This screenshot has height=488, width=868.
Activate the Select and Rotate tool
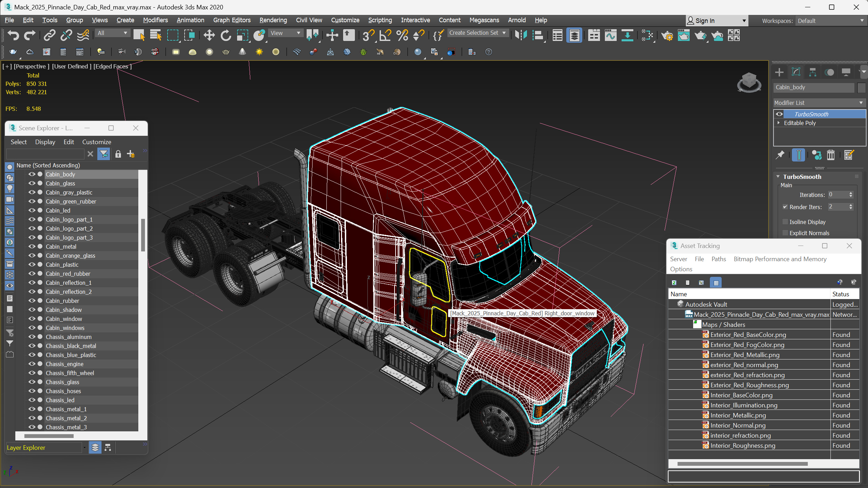(x=226, y=35)
